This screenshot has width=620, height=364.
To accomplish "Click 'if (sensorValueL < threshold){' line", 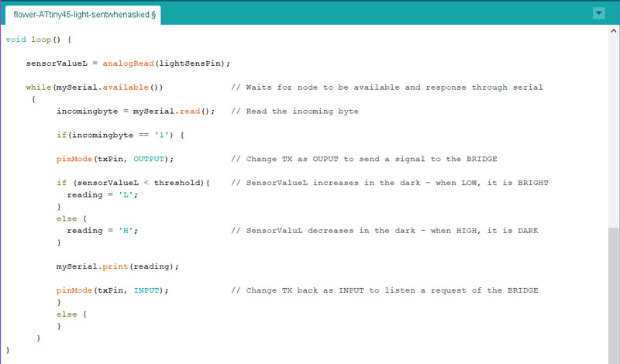I will pyautogui.click(x=133, y=183).
